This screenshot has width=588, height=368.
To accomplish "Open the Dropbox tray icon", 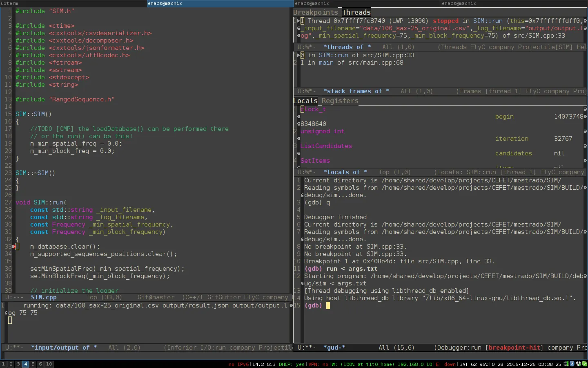I will tap(578, 364).
